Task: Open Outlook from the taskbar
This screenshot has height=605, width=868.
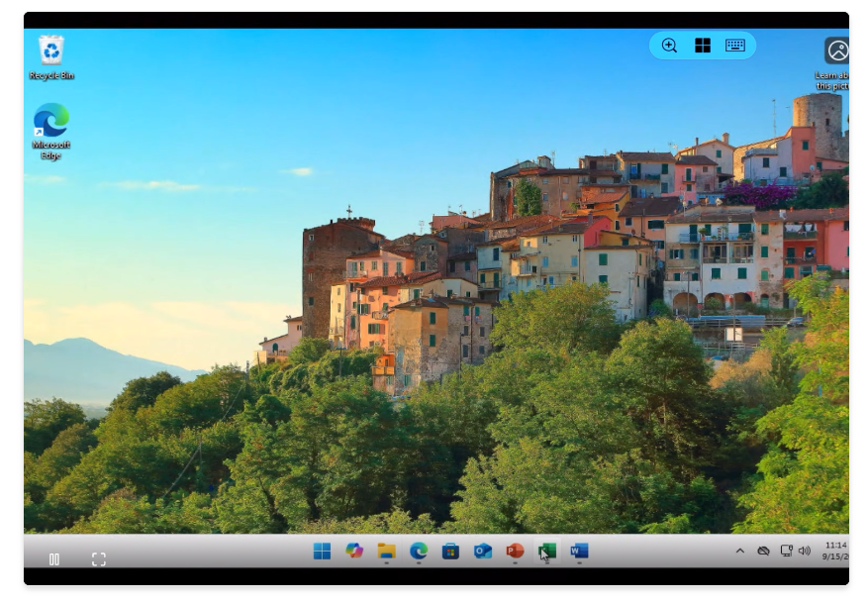Action: (x=483, y=551)
